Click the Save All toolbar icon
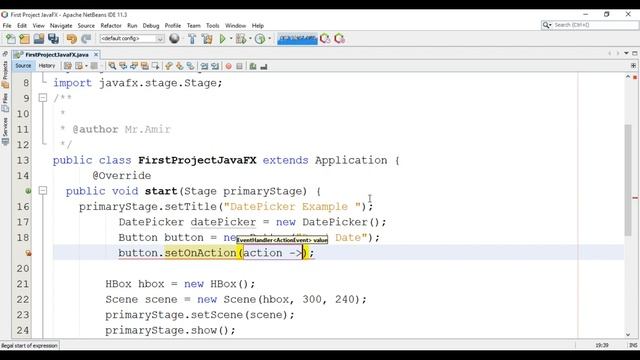 coord(53,39)
